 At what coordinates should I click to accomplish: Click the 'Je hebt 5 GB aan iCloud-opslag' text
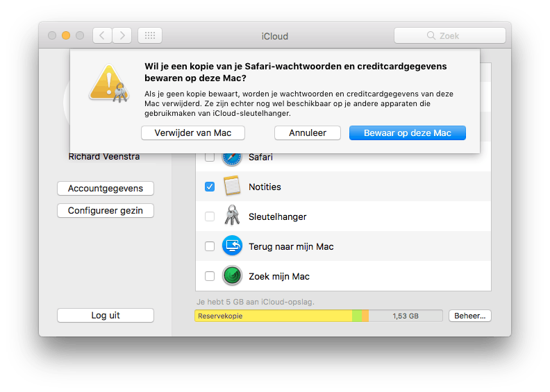tap(256, 302)
